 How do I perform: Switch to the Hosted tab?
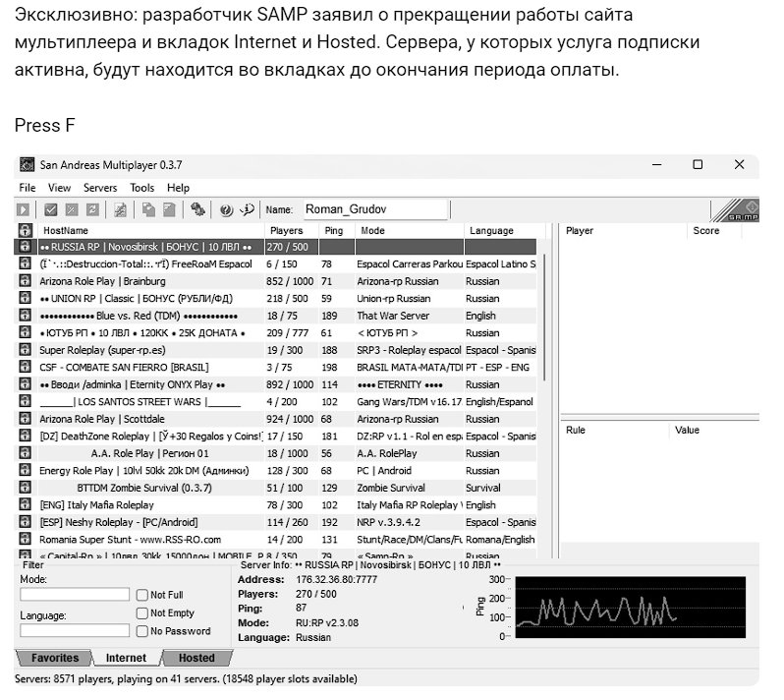point(196,658)
